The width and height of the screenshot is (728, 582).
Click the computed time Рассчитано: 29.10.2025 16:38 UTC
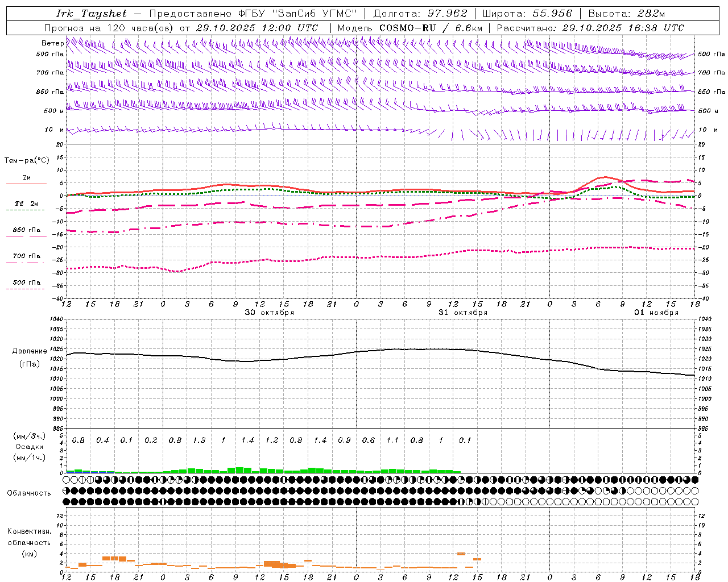point(591,28)
